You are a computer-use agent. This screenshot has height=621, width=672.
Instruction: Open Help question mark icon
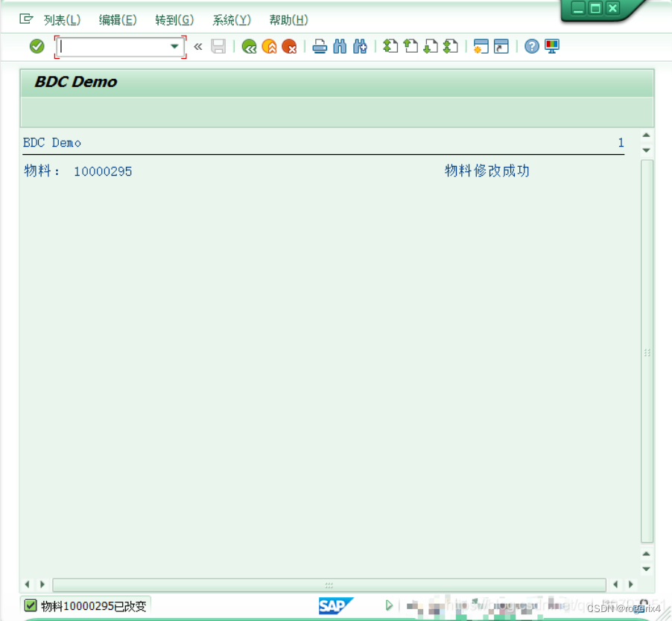coord(532,46)
